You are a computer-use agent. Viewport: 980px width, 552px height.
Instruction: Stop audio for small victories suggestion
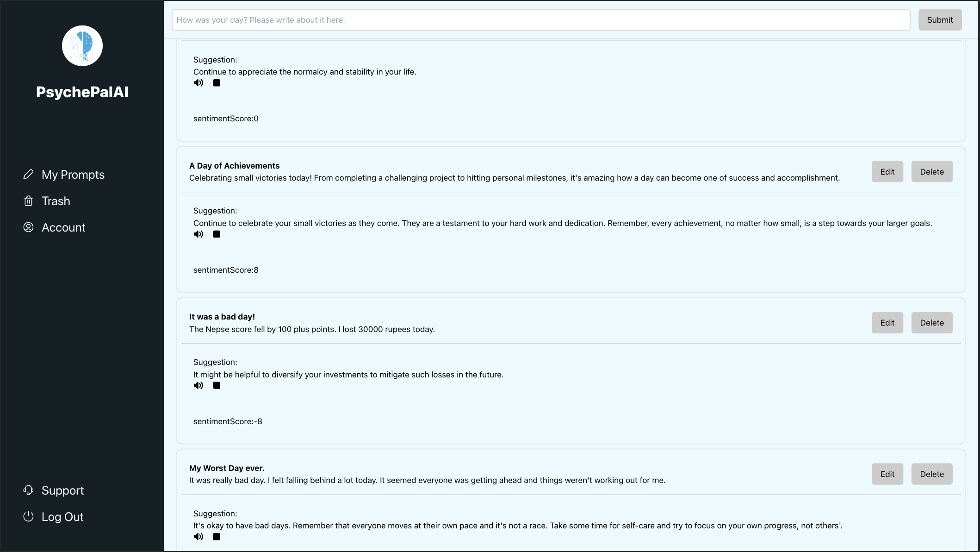pos(217,234)
